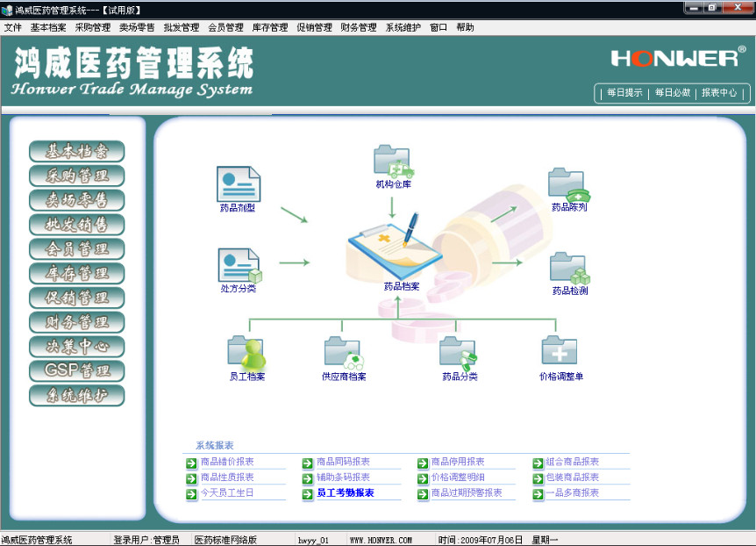
Task: Click the 批发销售 sidebar button
Action: coord(77,225)
